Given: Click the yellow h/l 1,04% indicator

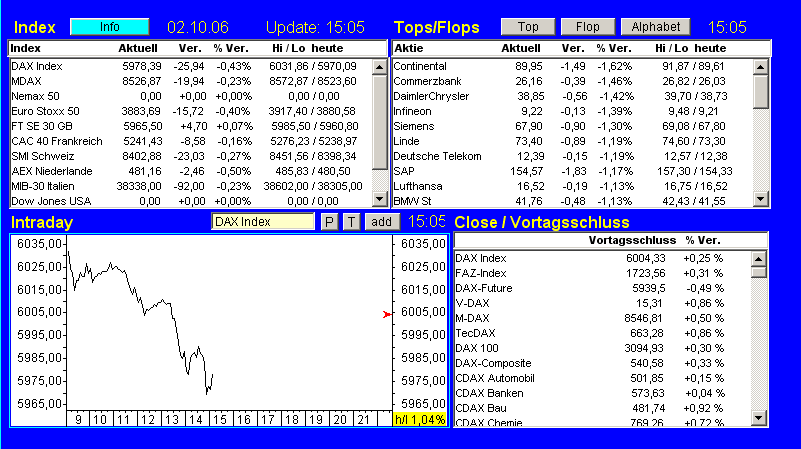Looking at the screenshot, I should click(x=419, y=420).
